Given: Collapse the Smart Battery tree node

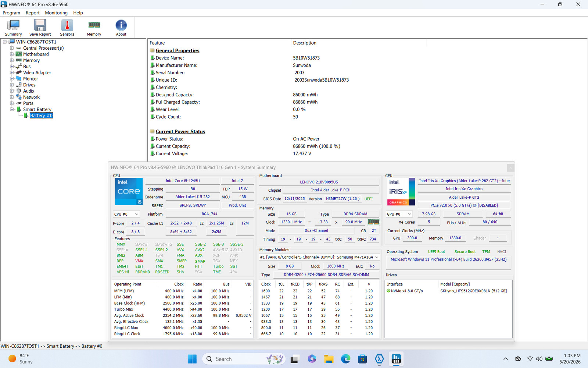Looking at the screenshot, I should (12, 109).
